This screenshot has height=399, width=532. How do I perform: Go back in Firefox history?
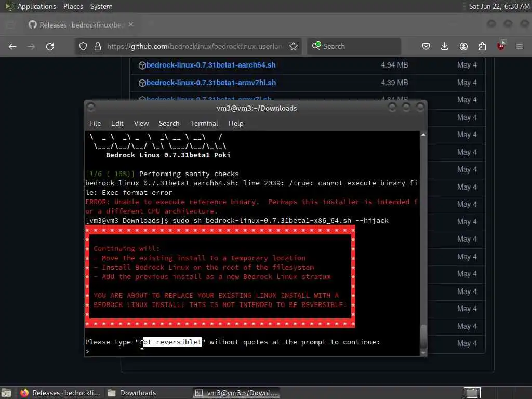pyautogui.click(x=12, y=46)
